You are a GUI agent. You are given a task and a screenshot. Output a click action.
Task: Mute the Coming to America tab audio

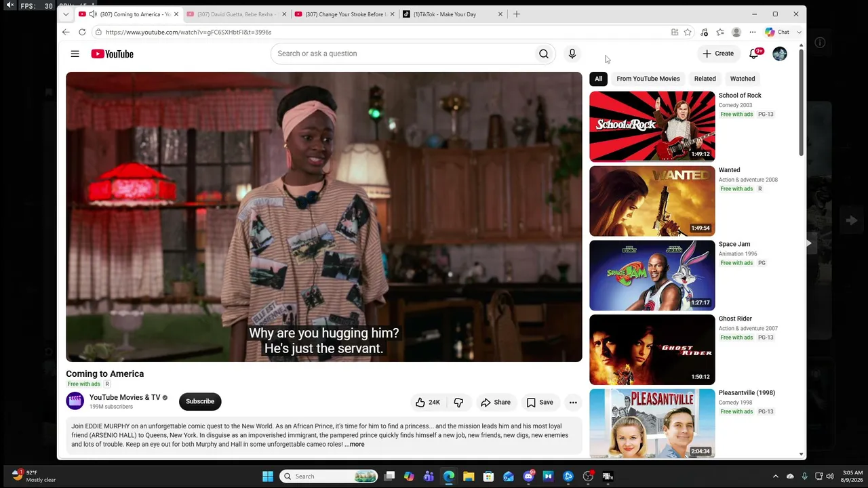[x=93, y=14]
